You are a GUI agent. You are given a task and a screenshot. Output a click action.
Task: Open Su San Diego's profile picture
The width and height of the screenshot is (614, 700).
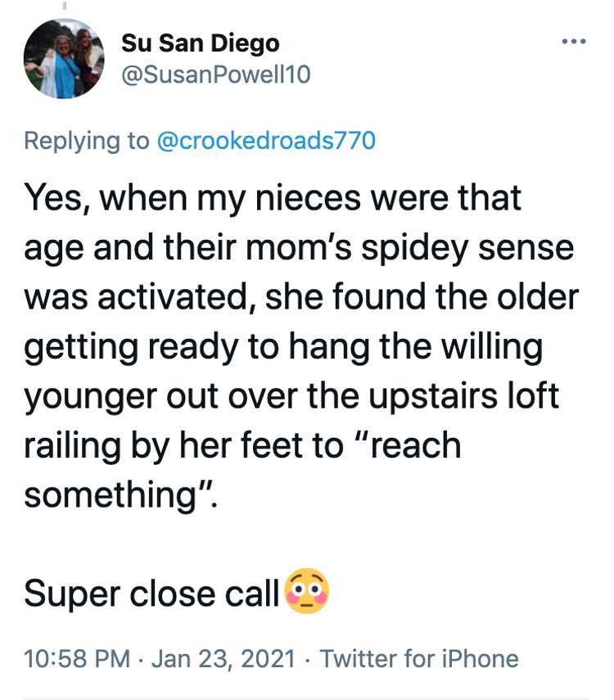[x=64, y=58]
